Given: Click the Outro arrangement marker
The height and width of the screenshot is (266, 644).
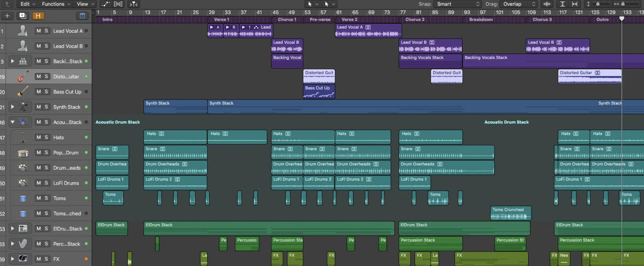Looking at the screenshot, I should pos(602,19).
